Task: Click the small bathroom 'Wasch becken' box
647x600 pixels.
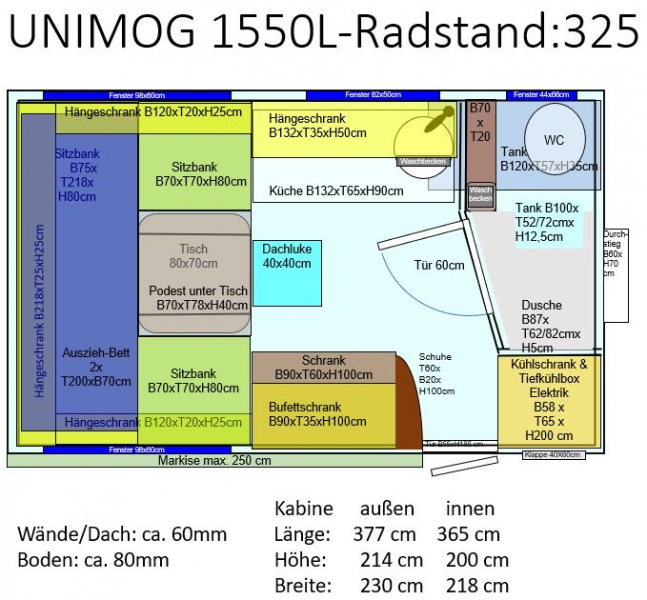Action: (x=481, y=195)
